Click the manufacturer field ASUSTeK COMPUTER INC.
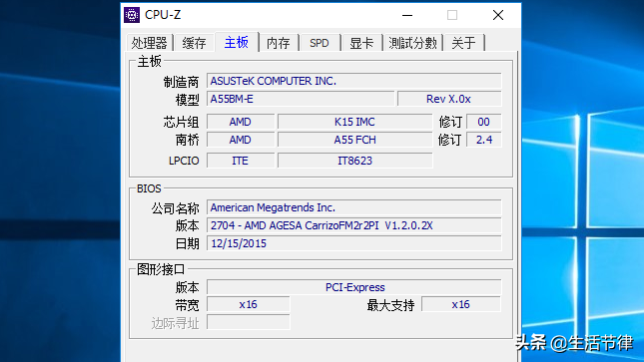The width and height of the screenshot is (644, 362). point(354,81)
